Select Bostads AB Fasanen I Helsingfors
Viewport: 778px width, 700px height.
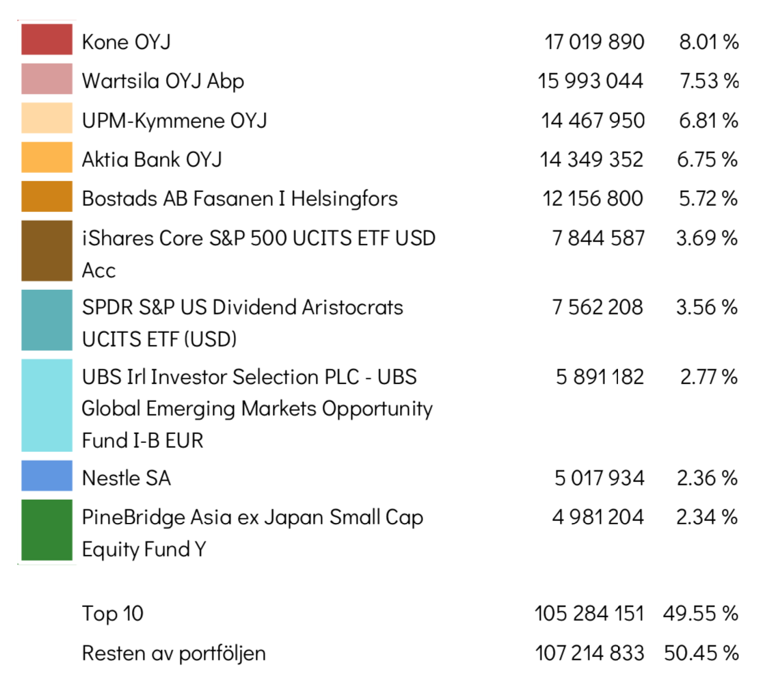coord(240,199)
